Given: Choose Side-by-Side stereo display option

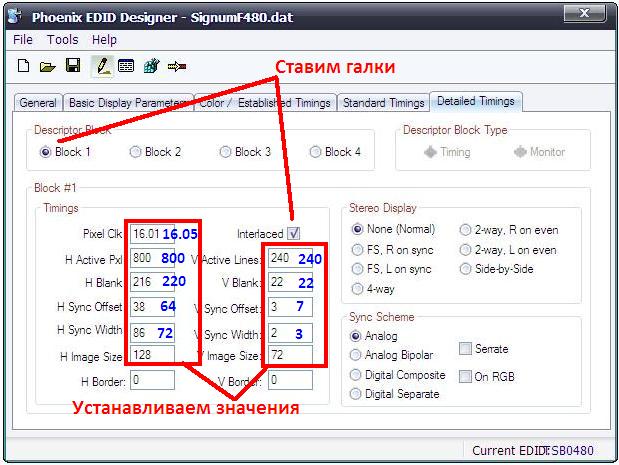Looking at the screenshot, I should 466,269.
